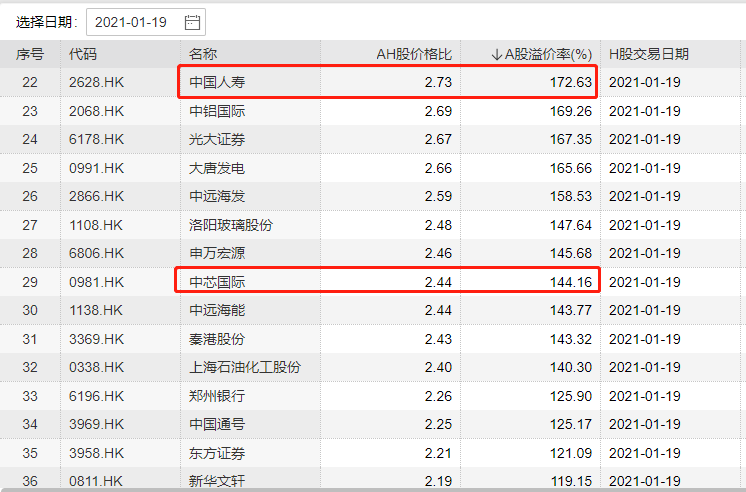Select stock code 3969.HK
Screen dimensions: 746x492
pyautogui.click(x=97, y=424)
